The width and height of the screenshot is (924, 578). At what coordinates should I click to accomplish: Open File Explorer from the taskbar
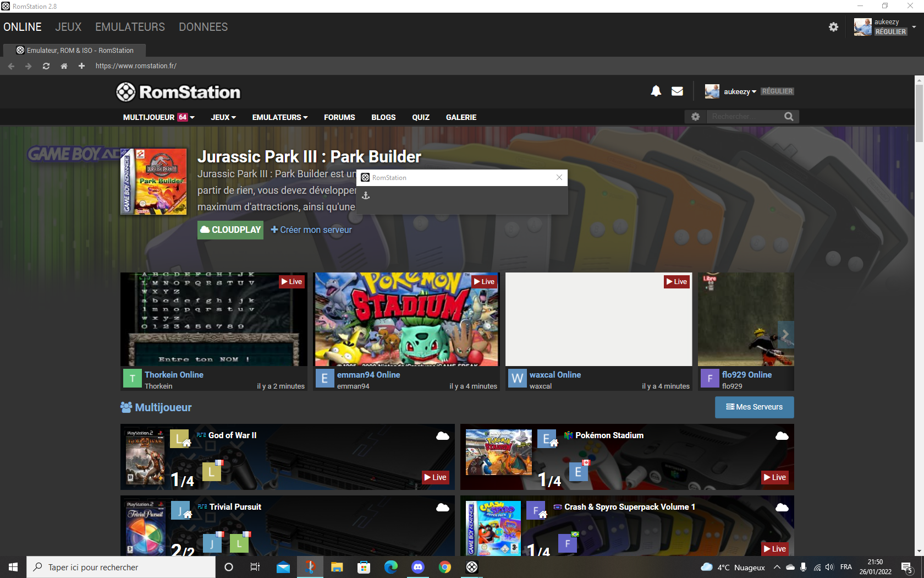click(337, 567)
